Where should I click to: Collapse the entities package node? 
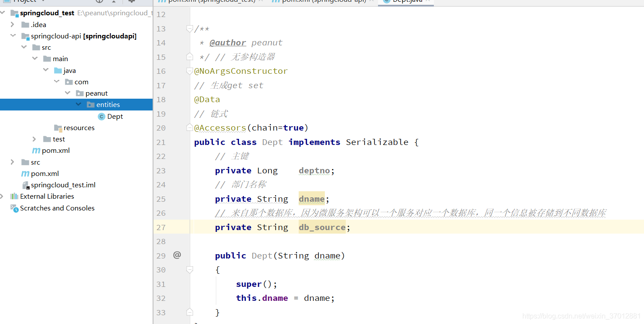point(78,104)
